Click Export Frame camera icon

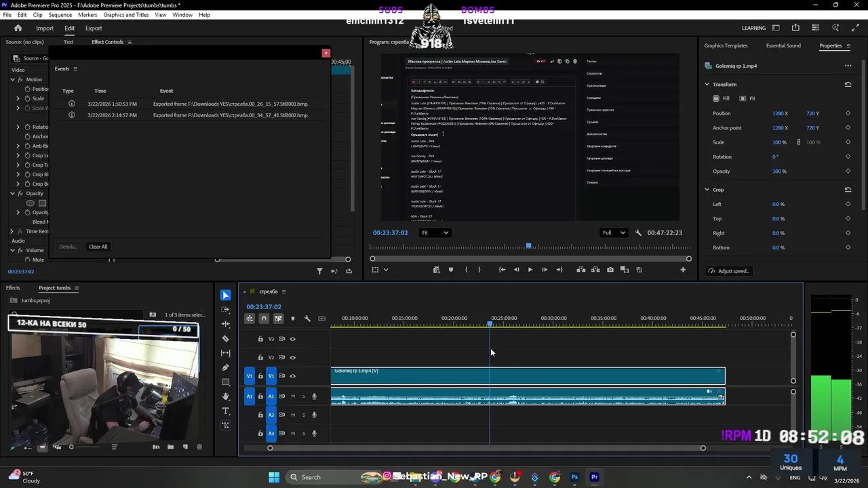(x=610, y=270)
